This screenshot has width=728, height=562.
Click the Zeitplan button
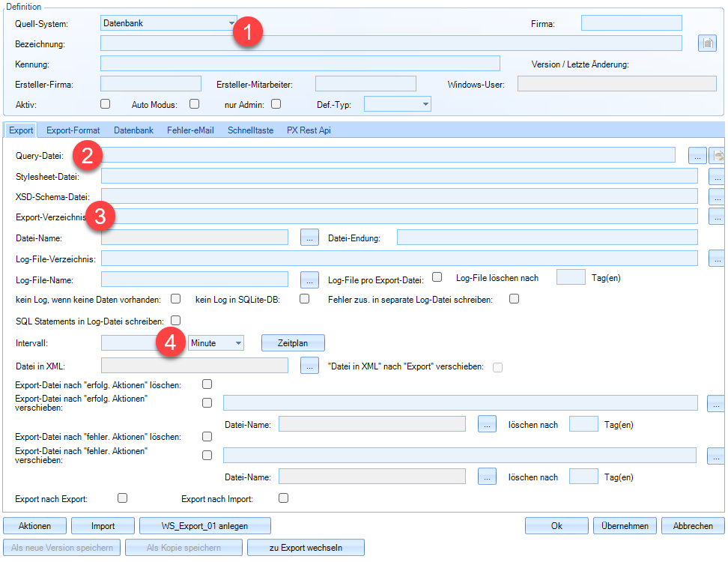[293, 343]
